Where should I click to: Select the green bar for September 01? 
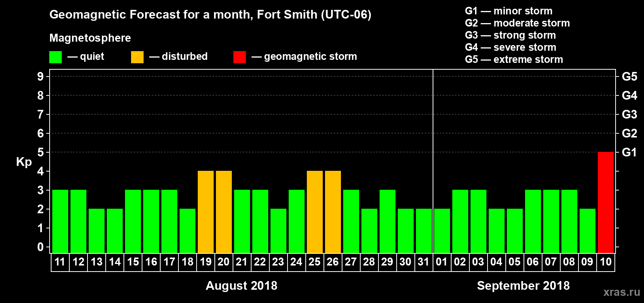click(442, 231)
